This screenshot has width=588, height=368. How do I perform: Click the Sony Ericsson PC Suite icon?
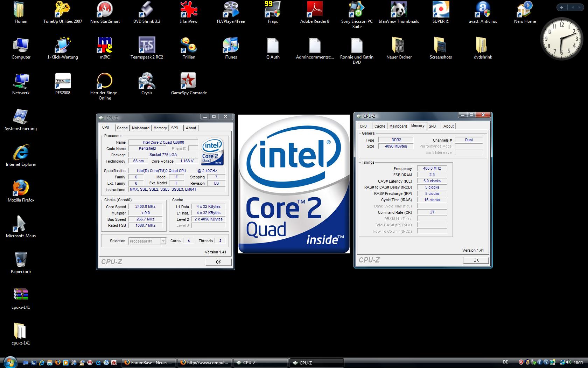357,15
